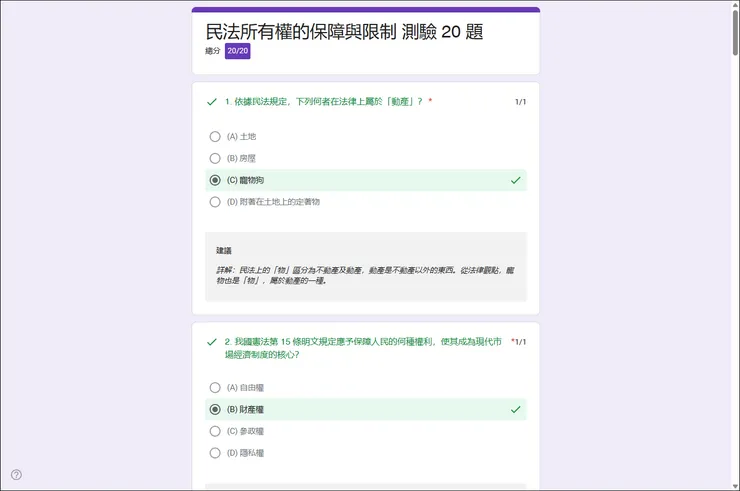Click correct-answer checkmark on 寵物狗 row
The width and height of the screenshot is (740, 491).
[515, 180]
